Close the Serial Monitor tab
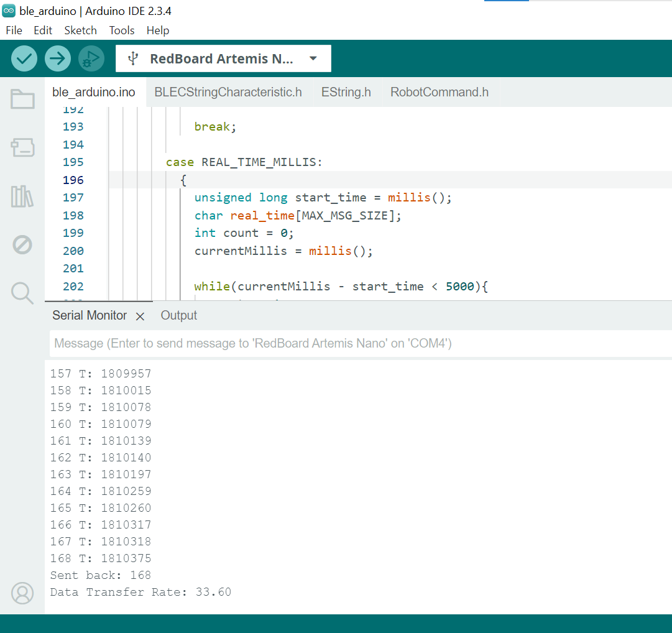Image resolution: width=672 pixels, height=633 pixels. click(x=140, y=316)
